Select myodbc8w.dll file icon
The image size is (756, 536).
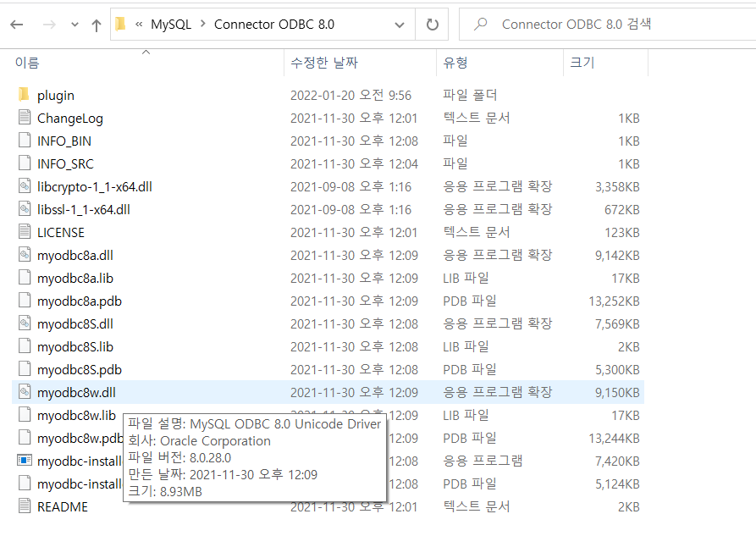pyautogui.click(x=25, y=391)
